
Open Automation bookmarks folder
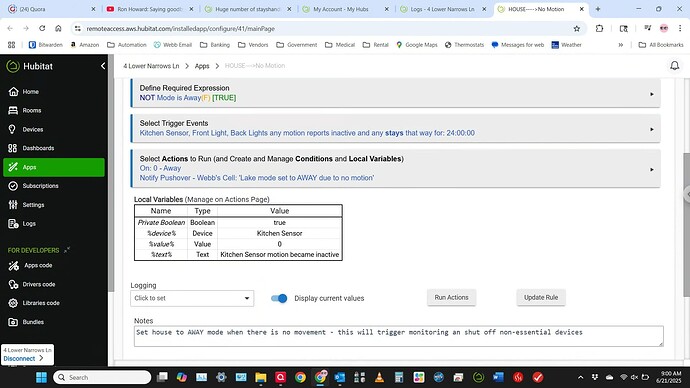[126, 45]
